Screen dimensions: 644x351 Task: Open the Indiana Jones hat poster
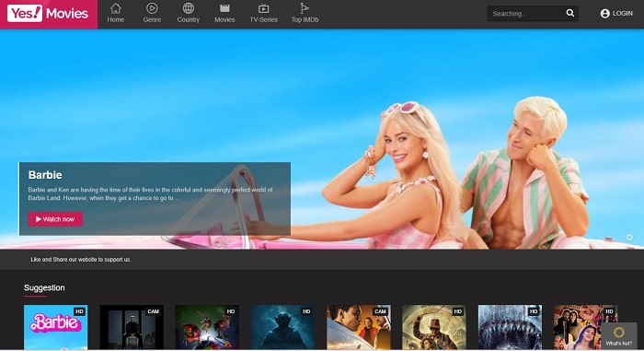pyautogui.click(x=434, y=327)
